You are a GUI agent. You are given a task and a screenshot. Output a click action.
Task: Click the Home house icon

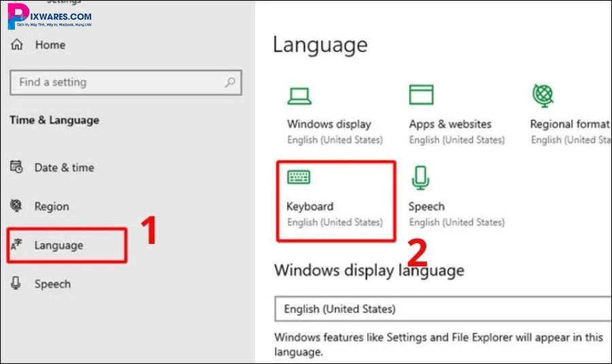coord(17,45)
